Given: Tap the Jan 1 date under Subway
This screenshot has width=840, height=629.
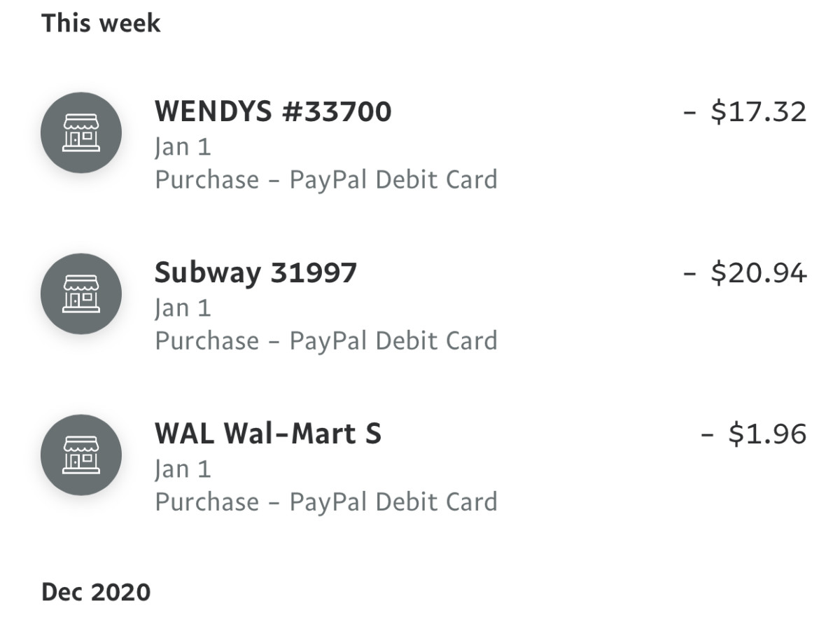Looking at the screenshot, I should (183, 308).
